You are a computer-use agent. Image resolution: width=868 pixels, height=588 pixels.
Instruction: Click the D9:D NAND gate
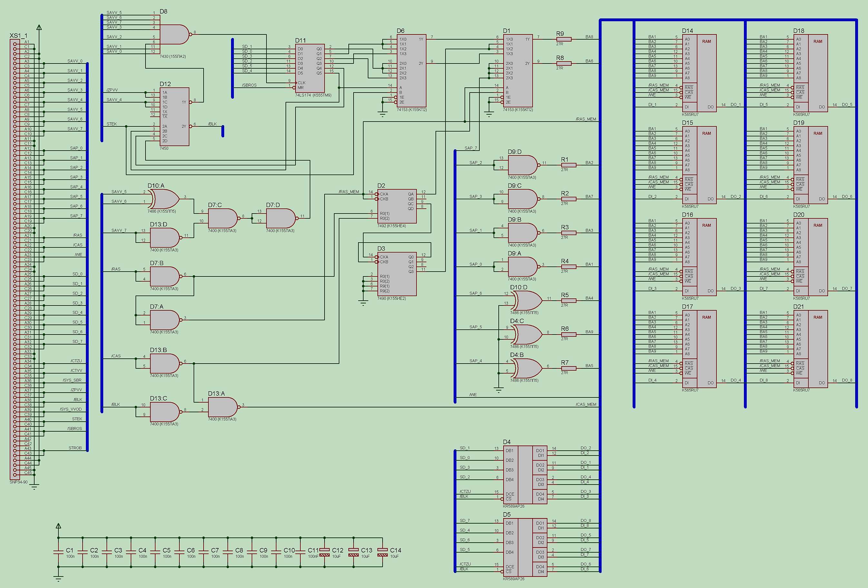522,165
